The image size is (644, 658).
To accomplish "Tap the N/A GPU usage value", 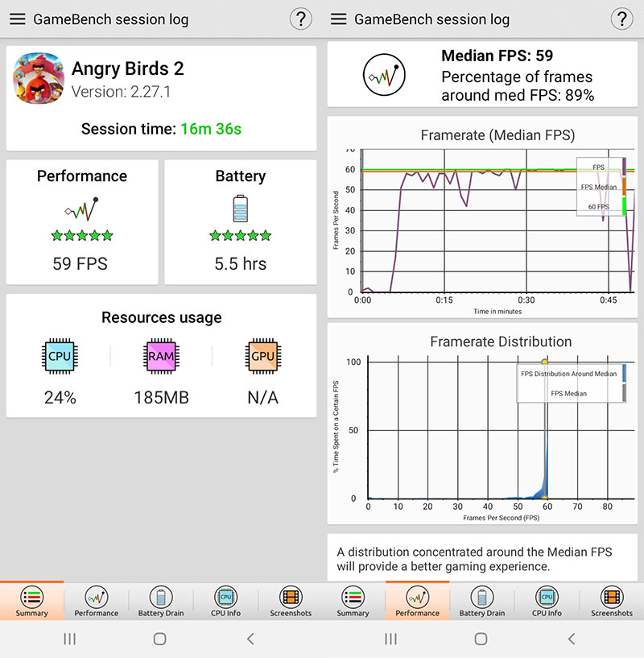I will [263, 397].
